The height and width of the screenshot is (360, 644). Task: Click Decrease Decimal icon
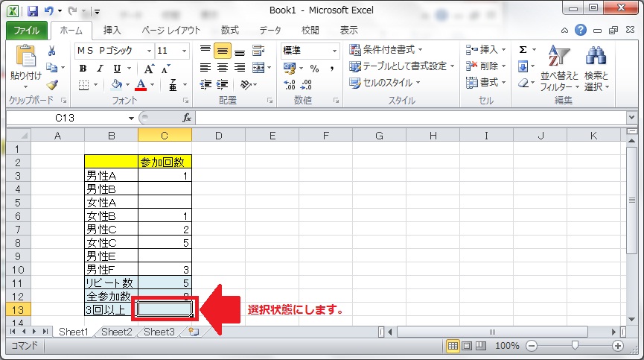307,85
